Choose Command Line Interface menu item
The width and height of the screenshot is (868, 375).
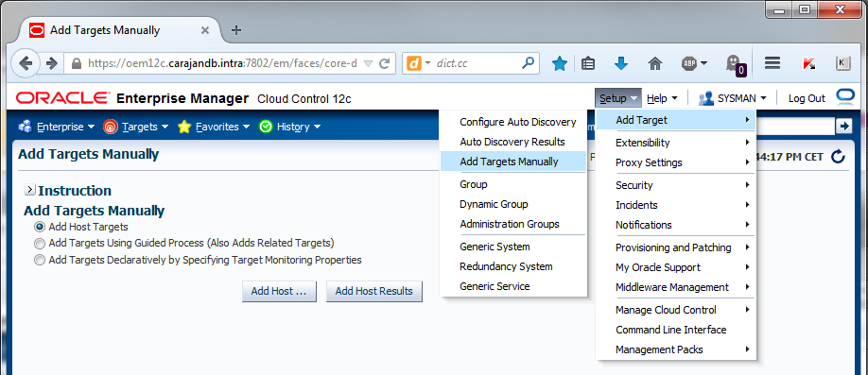pyautogui.click(x=676, y=331)
